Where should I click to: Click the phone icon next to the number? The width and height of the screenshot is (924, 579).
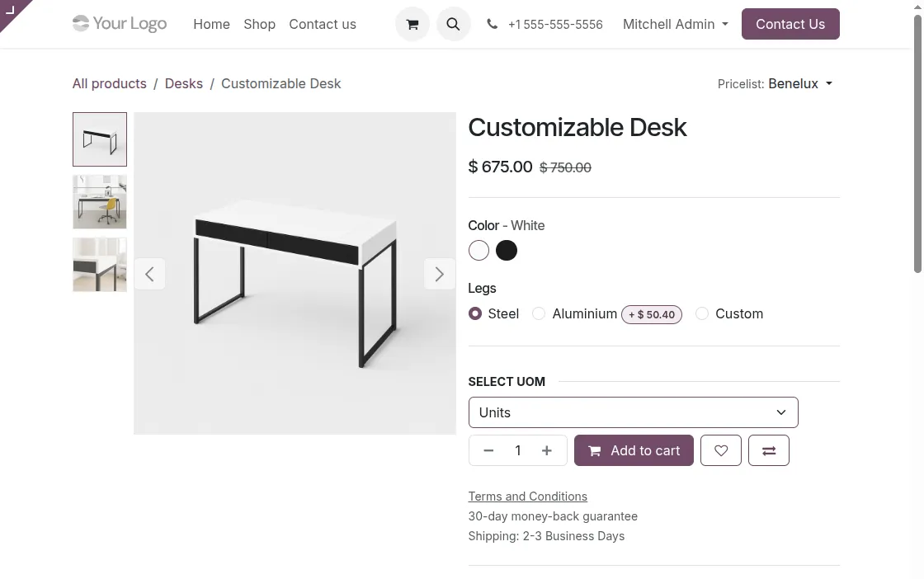(x=492, y=24)
